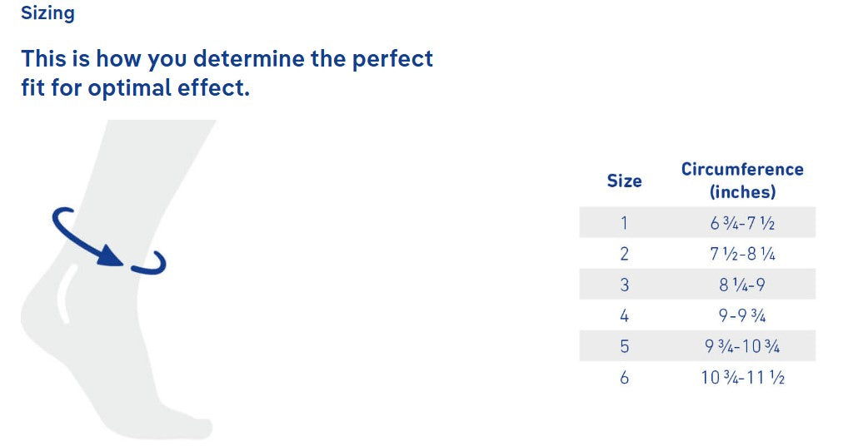
Task: Select size 6 in the table
Action: [x=624, y=377]
